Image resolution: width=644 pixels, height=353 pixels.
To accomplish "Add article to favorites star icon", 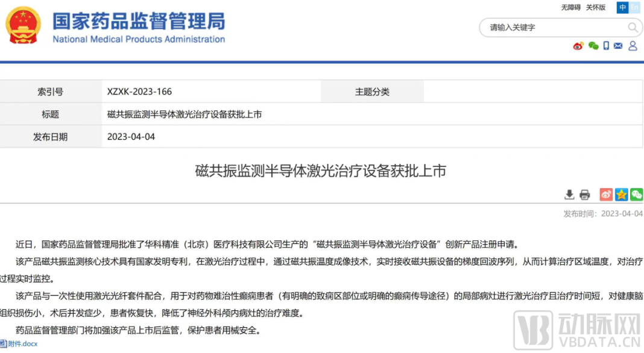I will pos(622,195).
